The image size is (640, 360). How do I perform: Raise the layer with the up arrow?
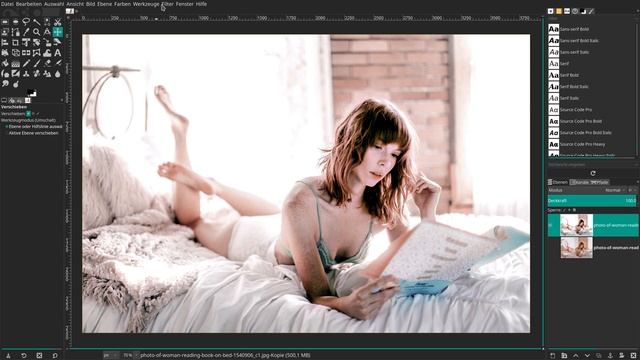click(576, 356)
